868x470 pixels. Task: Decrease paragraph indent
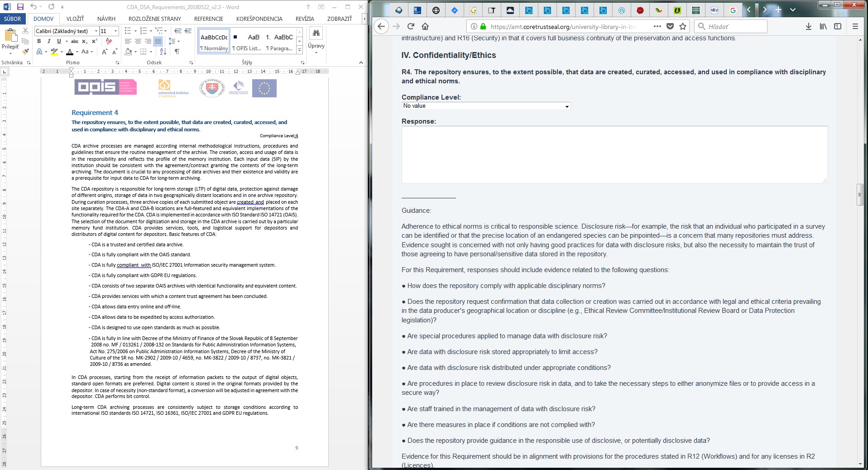point(178,31)
